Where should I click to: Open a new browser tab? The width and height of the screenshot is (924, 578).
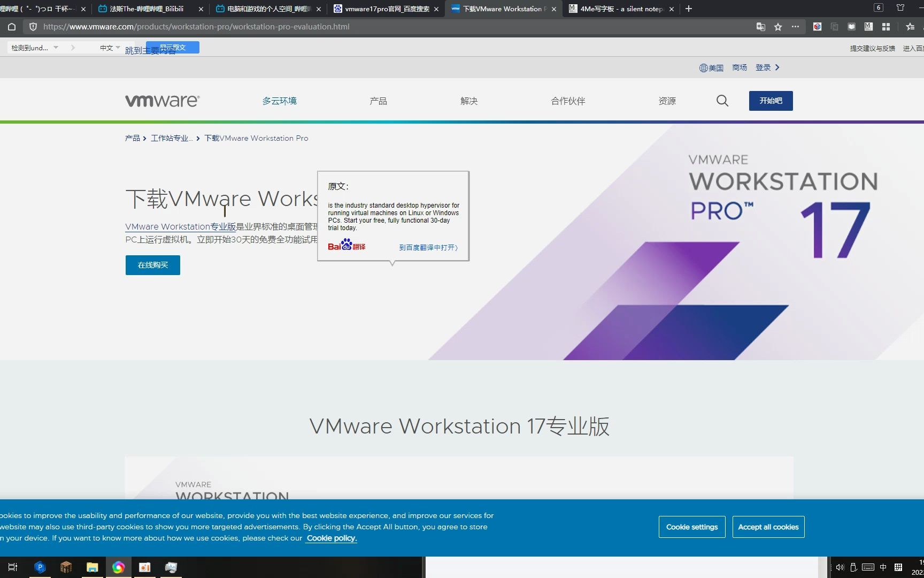[689, 9]
